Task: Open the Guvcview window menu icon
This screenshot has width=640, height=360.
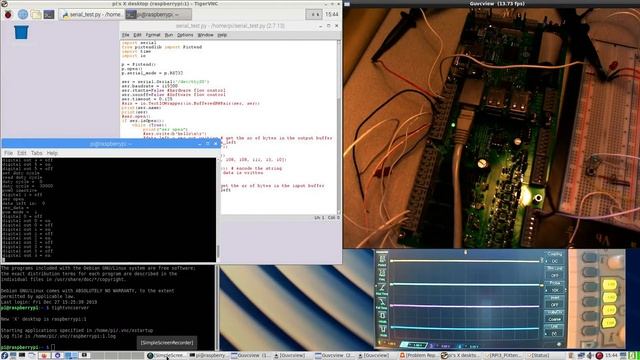Action: (x=347, y=3)
